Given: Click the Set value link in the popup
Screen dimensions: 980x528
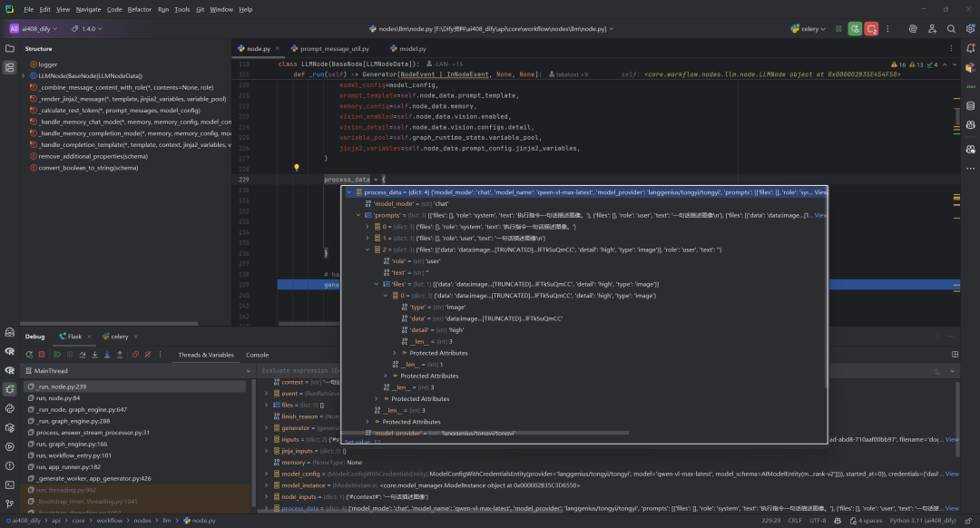Looking at the screenshot, I should coord(358,442).
